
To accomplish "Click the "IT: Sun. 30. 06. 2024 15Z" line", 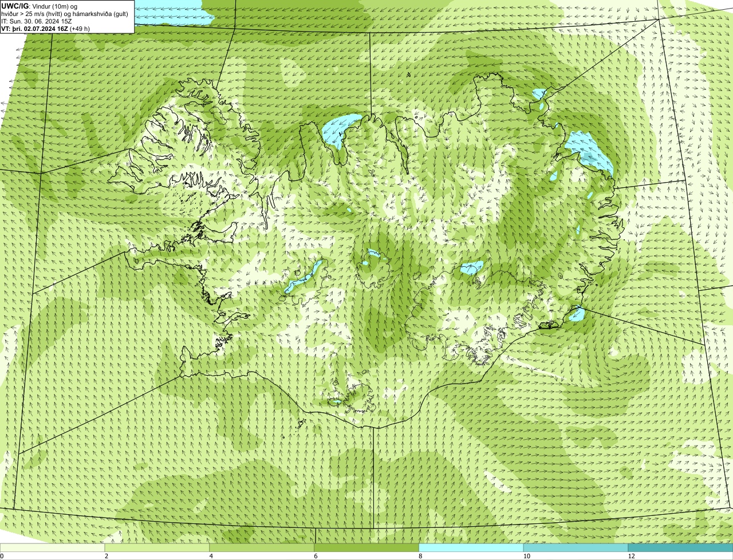I will pyautogui.click(x=37, y=21).
